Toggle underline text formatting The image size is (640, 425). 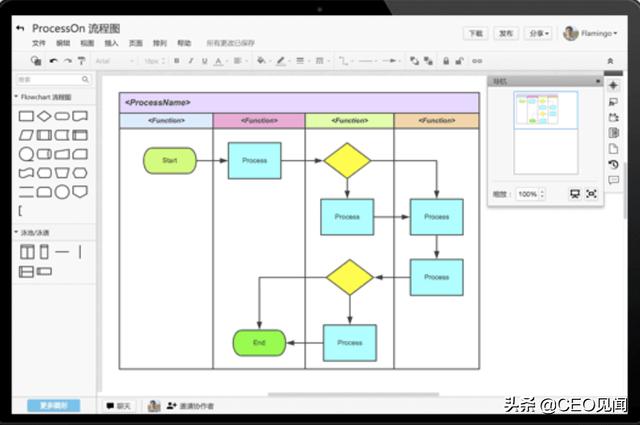tap(204, 61)
